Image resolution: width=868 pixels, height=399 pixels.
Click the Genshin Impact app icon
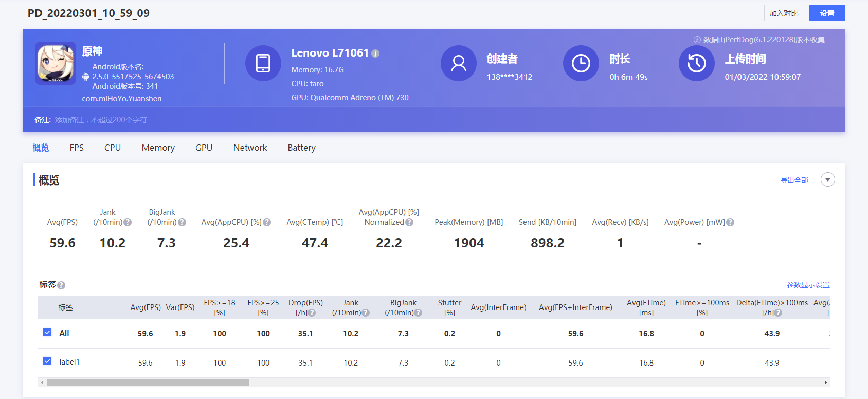(56, 63)
